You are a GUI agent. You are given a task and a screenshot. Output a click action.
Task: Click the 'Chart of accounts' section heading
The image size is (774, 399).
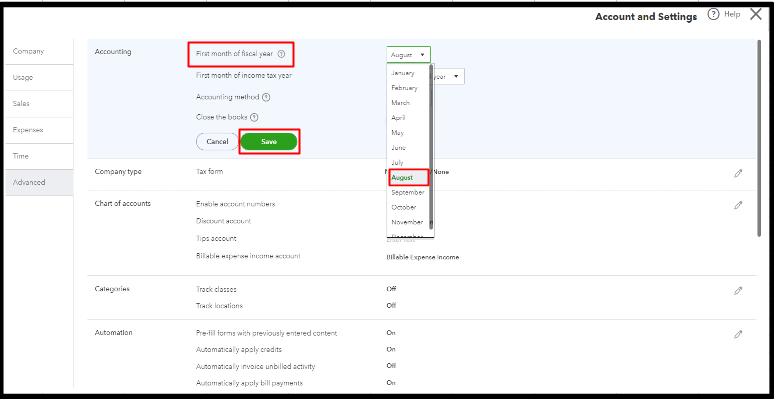tap(122, 203)
